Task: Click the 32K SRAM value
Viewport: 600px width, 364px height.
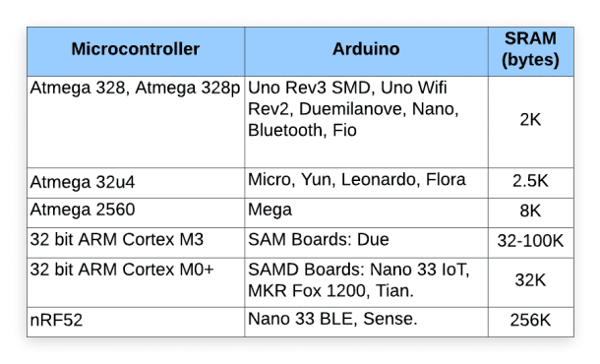Action: pyautogui.click(x=531, y=282)
